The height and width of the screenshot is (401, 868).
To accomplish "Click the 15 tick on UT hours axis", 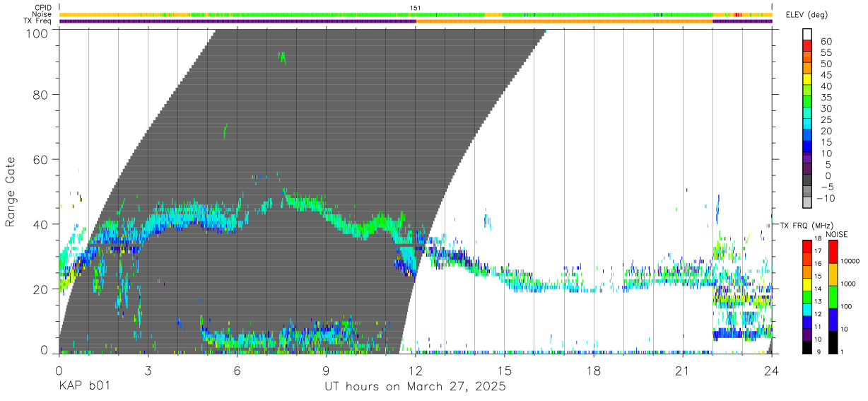I will 505,370.
